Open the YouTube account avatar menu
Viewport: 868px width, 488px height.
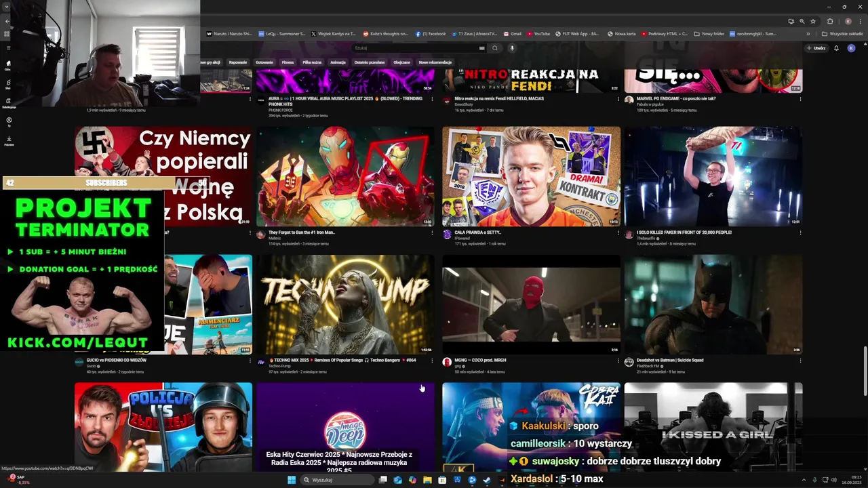[851, 48]
